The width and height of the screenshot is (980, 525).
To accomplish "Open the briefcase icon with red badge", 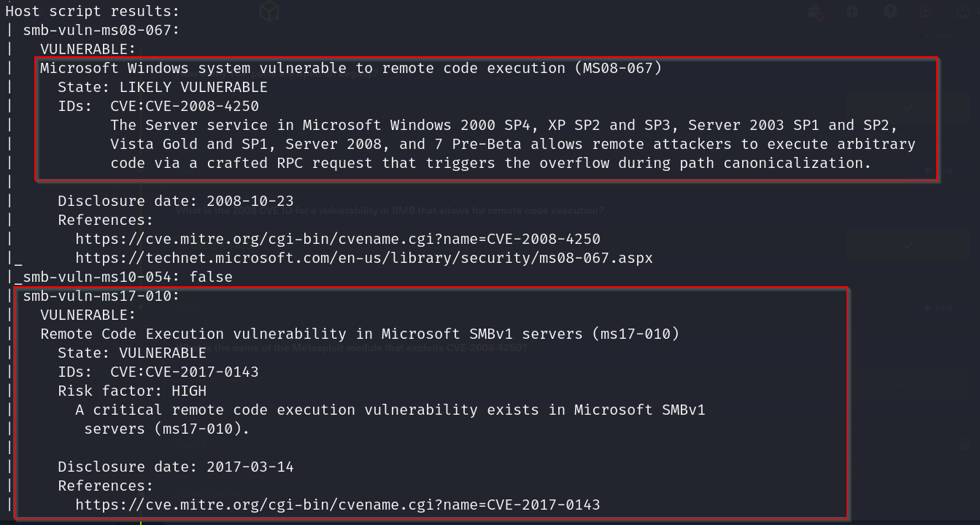I will (x=817, y=11).
